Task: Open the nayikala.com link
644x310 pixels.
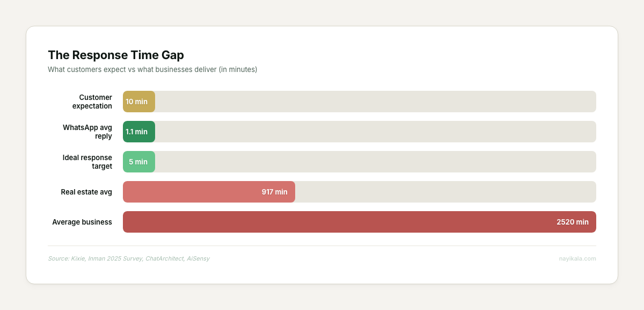Action: tap(577, 258)
